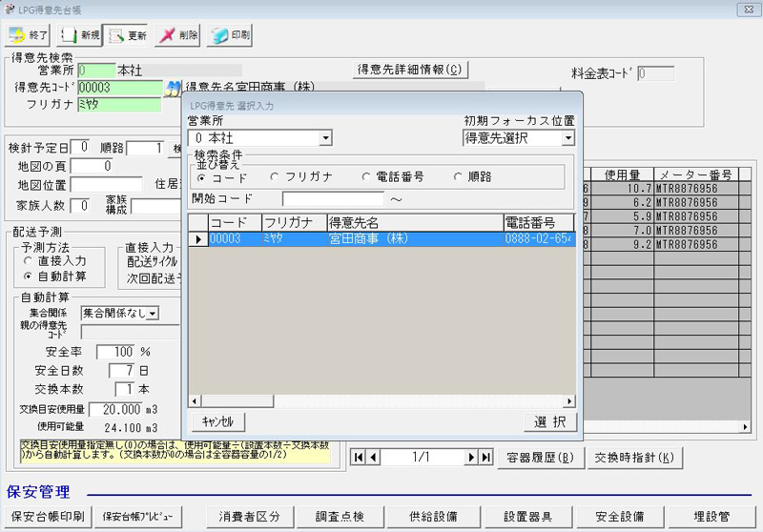763x532 pixels.
Task: Click the horizontal scrollbar in results grid
Action: (381, 402)
